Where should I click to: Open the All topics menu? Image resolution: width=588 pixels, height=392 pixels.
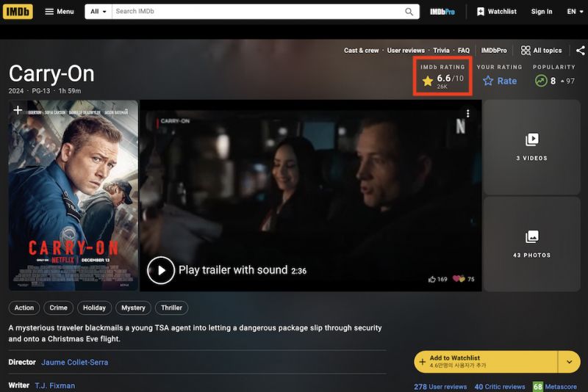(541, 51)
